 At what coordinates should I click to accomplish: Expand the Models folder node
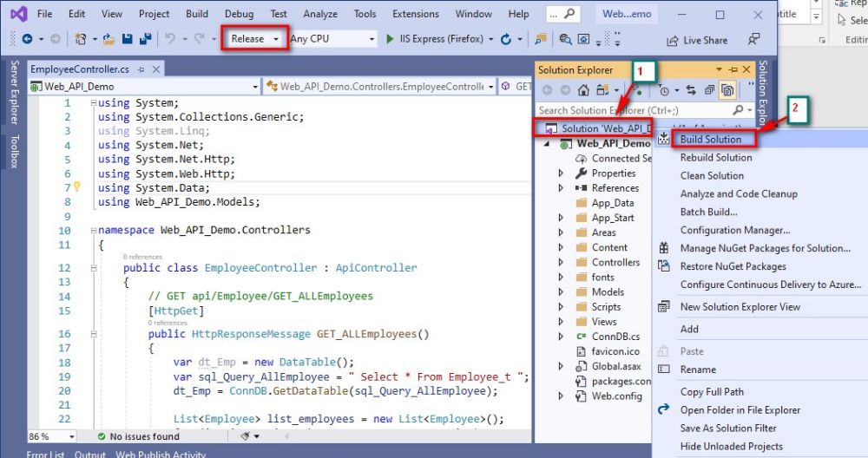coord(560,292)
